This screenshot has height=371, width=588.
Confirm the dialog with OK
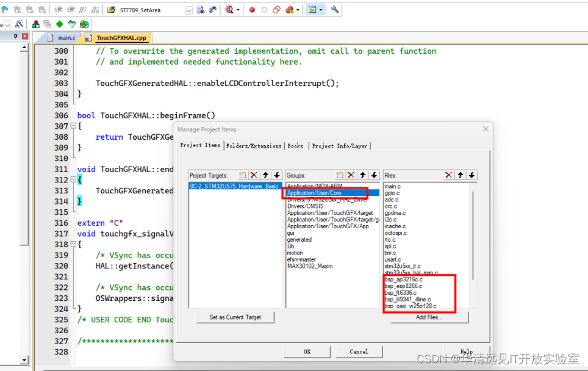click(307, 352)
